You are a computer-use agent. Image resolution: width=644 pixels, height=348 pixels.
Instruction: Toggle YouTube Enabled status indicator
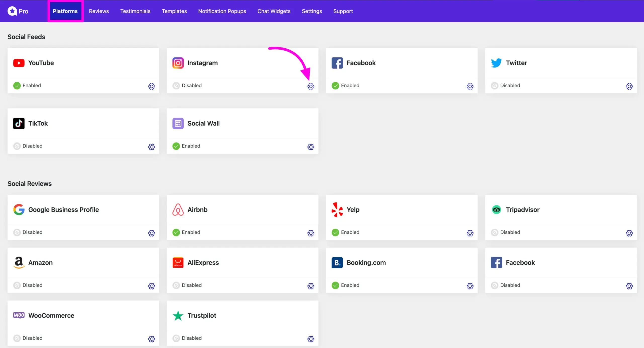pos(17,86)
